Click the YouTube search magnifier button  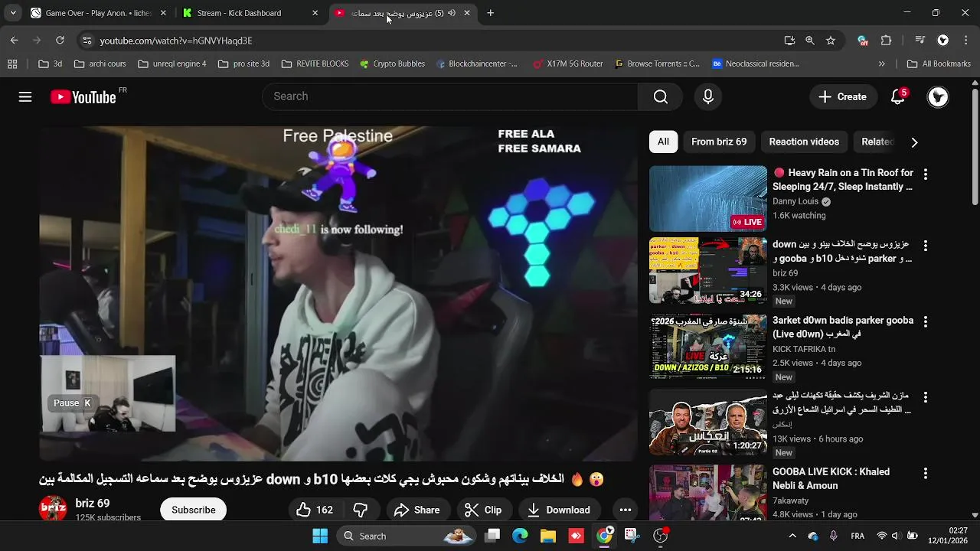661,96
